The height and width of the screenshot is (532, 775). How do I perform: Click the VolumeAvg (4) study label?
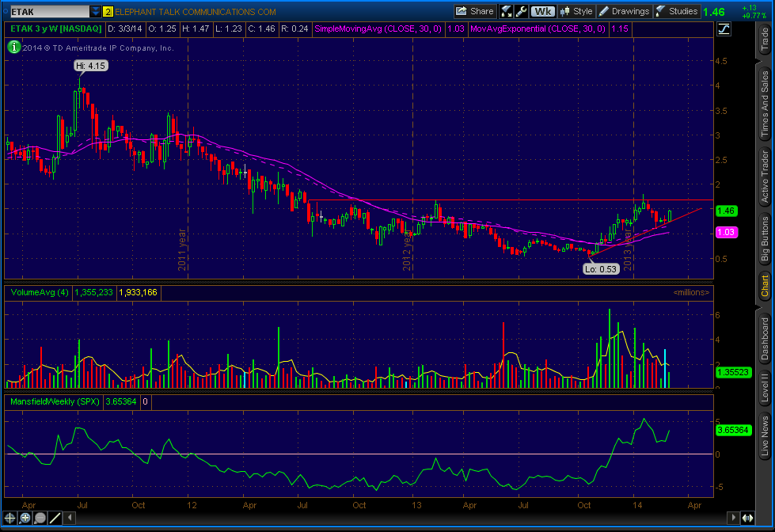coord(40,292)
